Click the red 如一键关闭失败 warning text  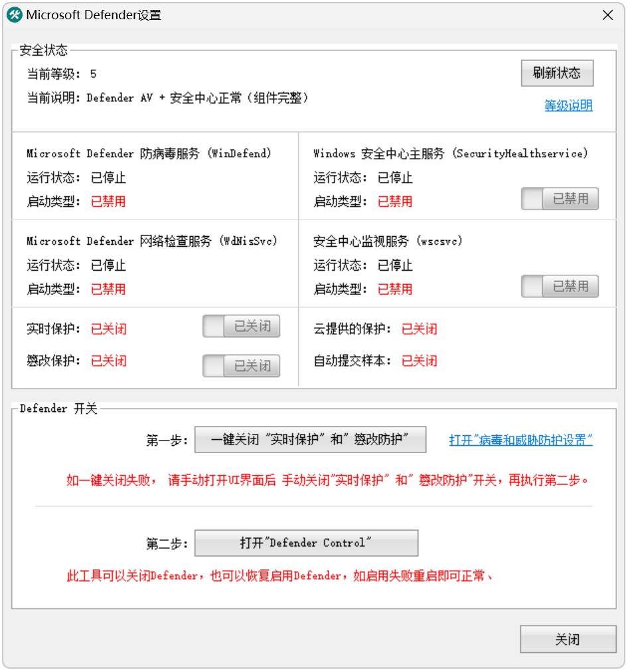(x=328, y=480)
